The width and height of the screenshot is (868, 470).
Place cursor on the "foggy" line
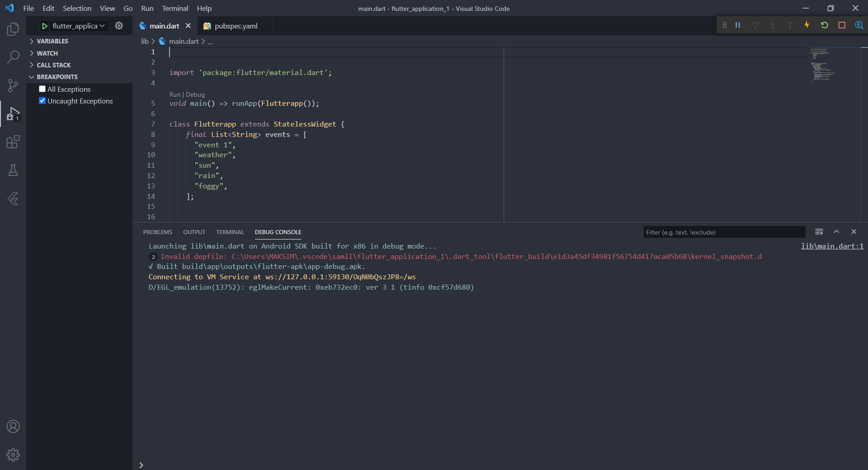pyautogui.click(x=211, y=186)
